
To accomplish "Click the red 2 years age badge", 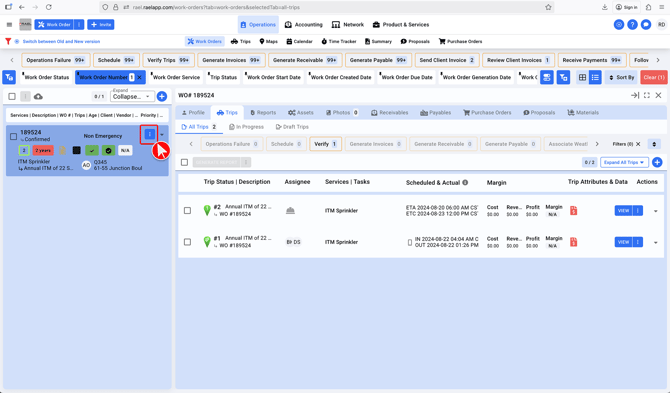I will pos(43,150).
